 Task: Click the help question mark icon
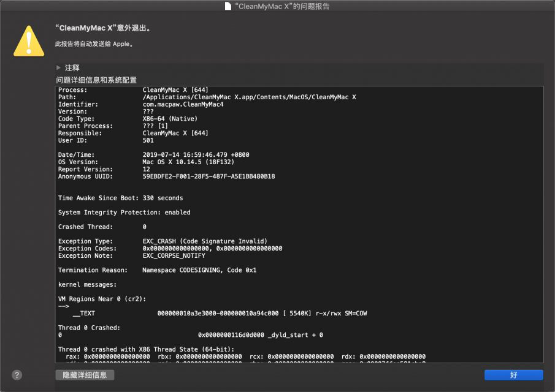pos(17,375)
